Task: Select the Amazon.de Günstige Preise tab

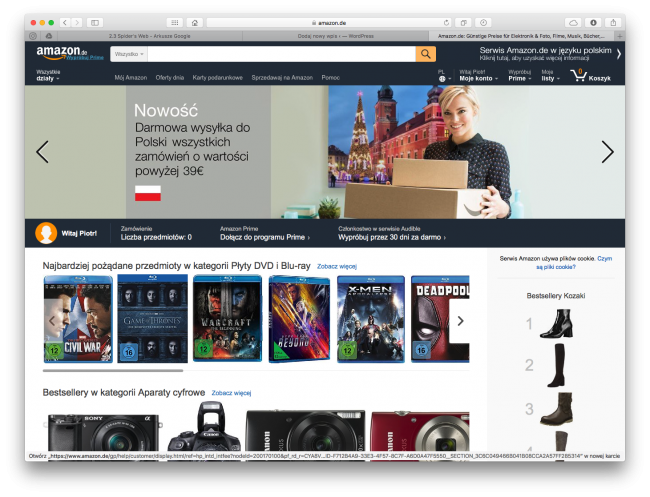Action: point(521,36)
